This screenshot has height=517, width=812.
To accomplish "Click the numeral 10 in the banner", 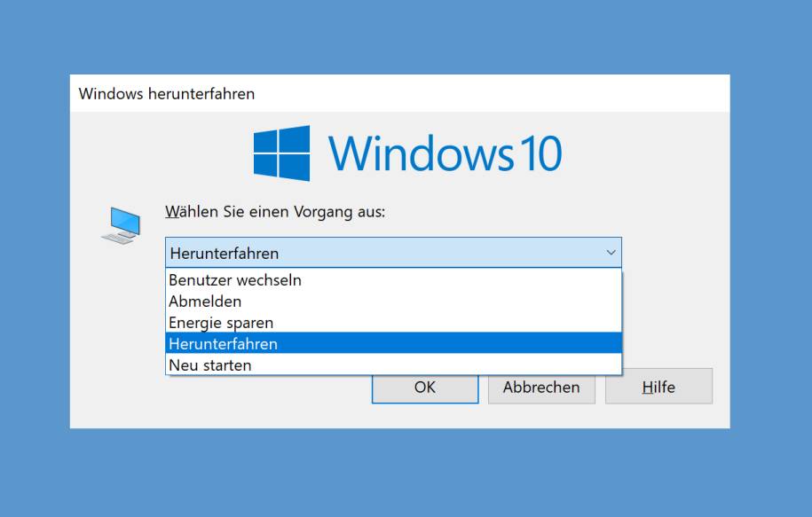I will click(540, 153).
